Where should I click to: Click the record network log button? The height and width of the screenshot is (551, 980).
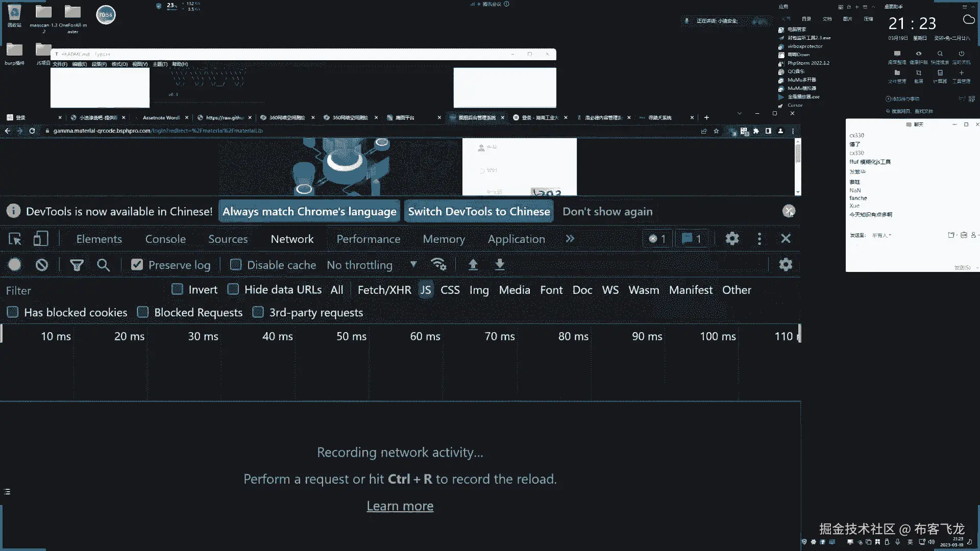point(15,265)
